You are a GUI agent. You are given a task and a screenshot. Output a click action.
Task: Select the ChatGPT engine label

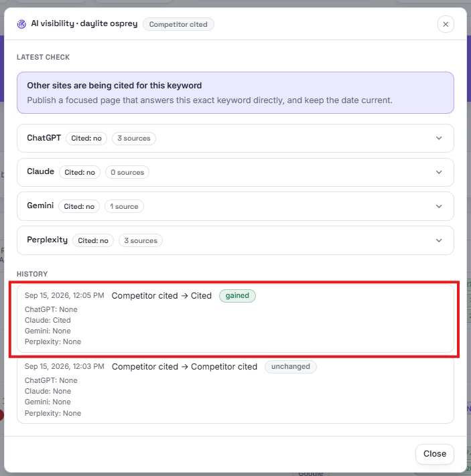click(x=44, y=138)
